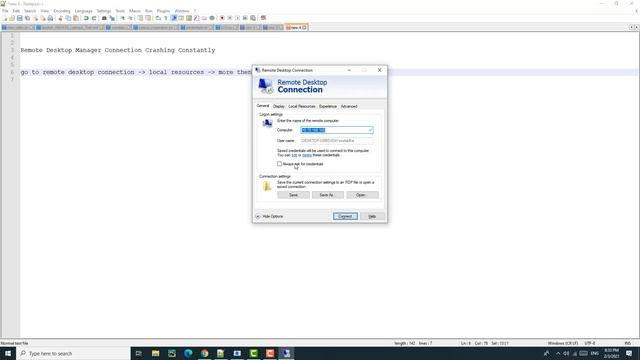Open File Explorer from the taskbar
This screenshot has width=640, height=360.
pos(156,353)
